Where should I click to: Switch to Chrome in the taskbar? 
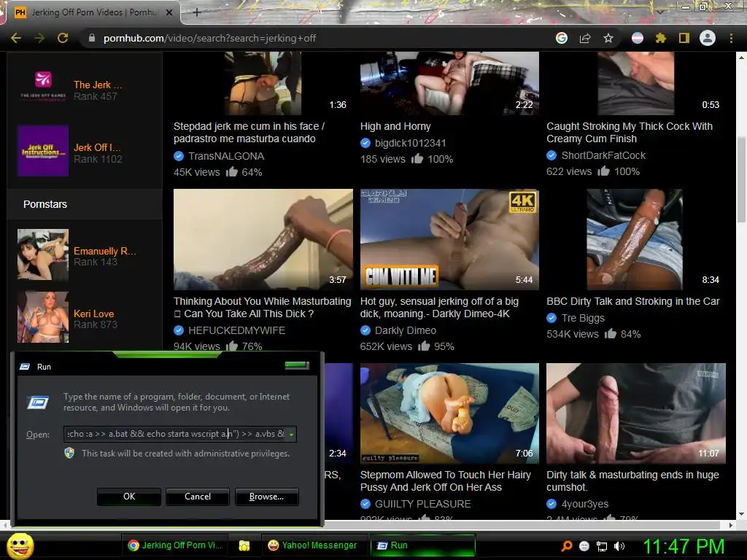point(175,545)
